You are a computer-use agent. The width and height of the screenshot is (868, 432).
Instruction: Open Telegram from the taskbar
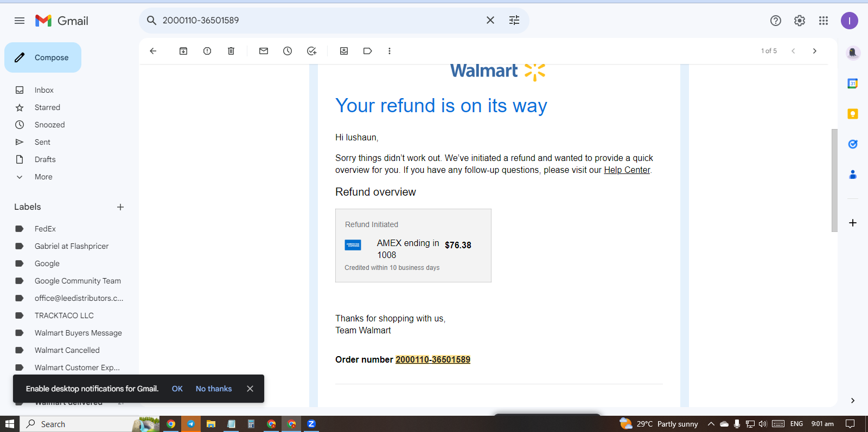click(191, 424)
